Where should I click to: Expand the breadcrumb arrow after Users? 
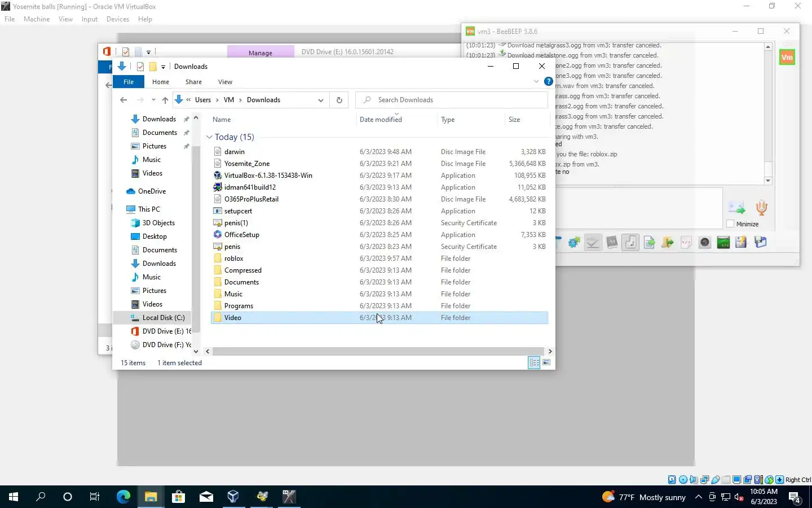tap(217, 100)
